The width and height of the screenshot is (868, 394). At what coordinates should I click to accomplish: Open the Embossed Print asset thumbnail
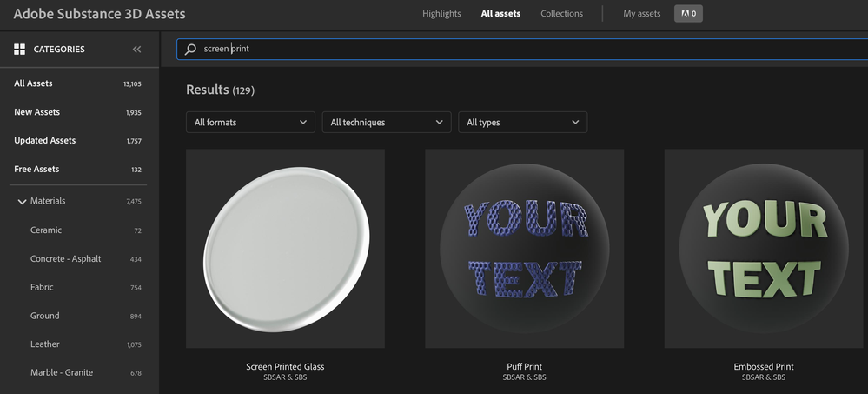(764, 249)
